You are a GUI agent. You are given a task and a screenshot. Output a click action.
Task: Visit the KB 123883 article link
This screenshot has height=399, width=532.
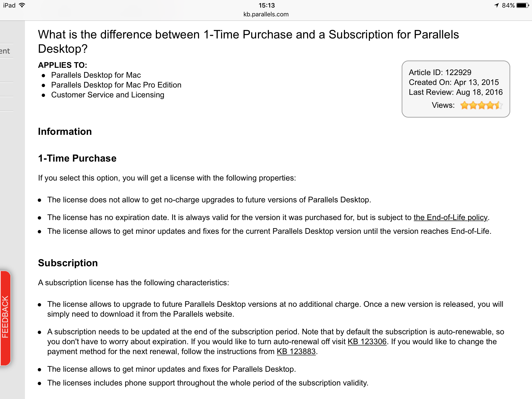(x=296, y=351)
